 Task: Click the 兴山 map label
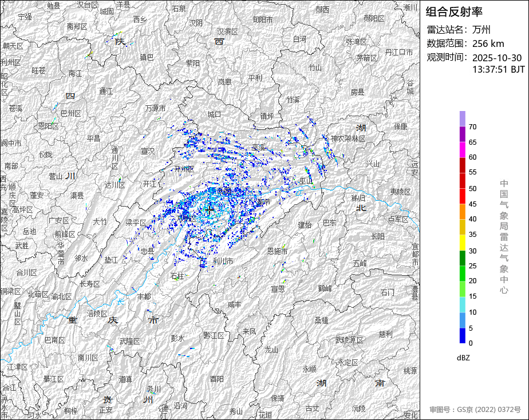(x=373, y=164)
